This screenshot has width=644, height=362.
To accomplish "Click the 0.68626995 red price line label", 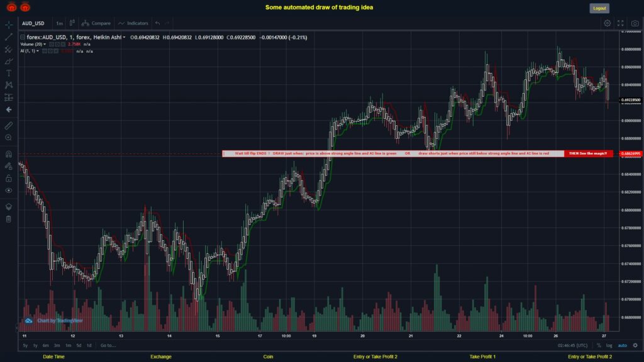I will tap(631, 154).
